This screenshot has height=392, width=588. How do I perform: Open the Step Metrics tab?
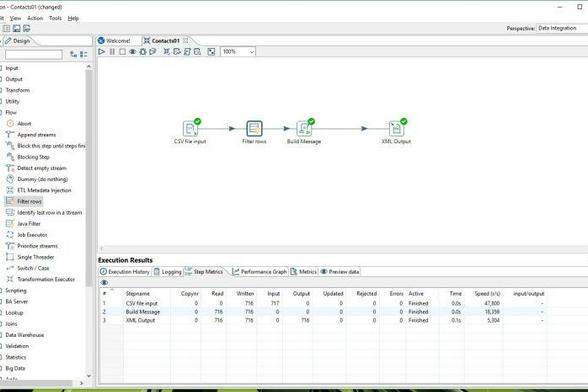coord(204,272)
